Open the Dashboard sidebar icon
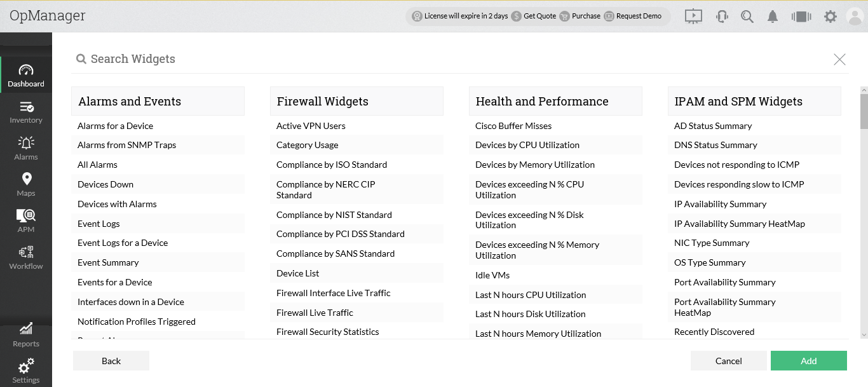The image size is (868, 387). (26, 75)
